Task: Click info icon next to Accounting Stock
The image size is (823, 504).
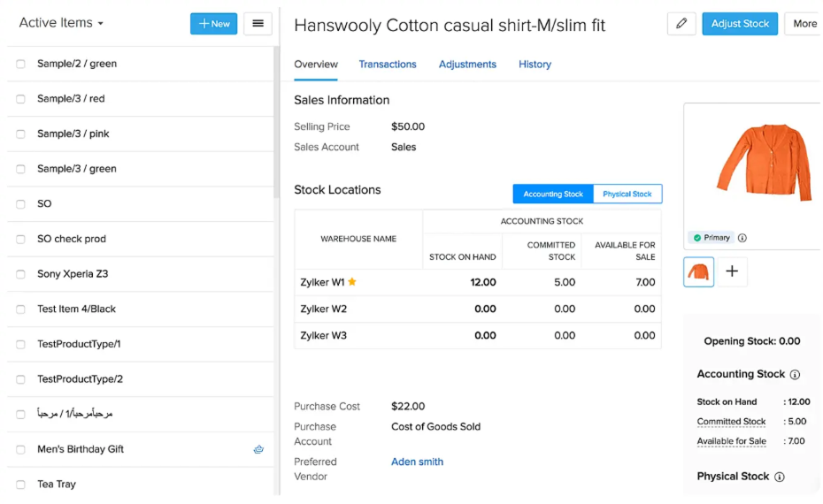Action: (x=795, y=375)
